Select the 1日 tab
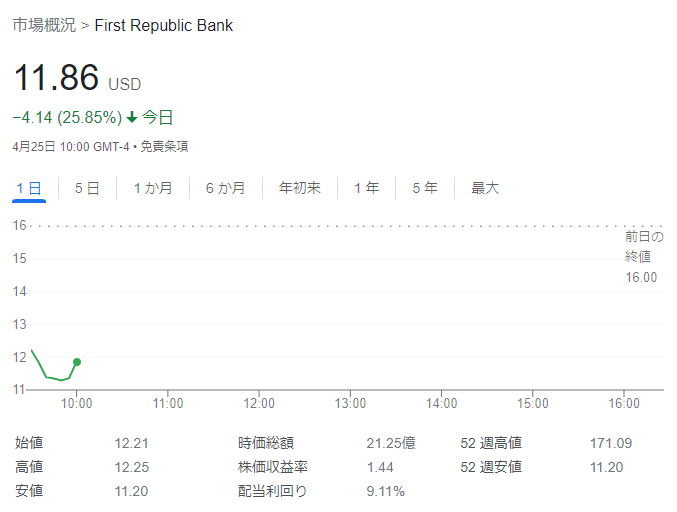This screenshot has width=677, height=512. [29, 188]
